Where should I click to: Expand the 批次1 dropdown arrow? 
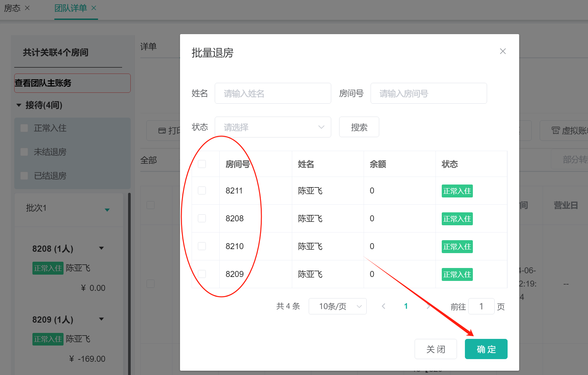(x=107, y=210)
